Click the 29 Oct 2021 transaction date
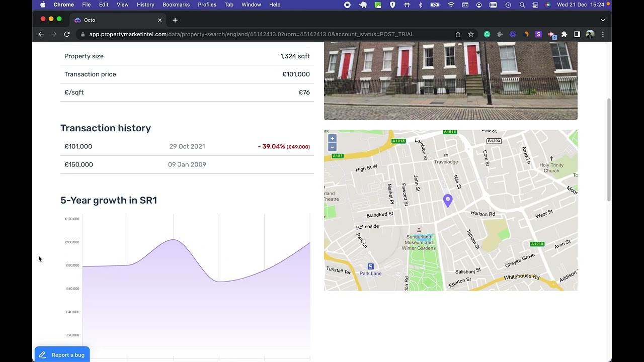Viewport: 644px width, 362px height. coord(187,146)
